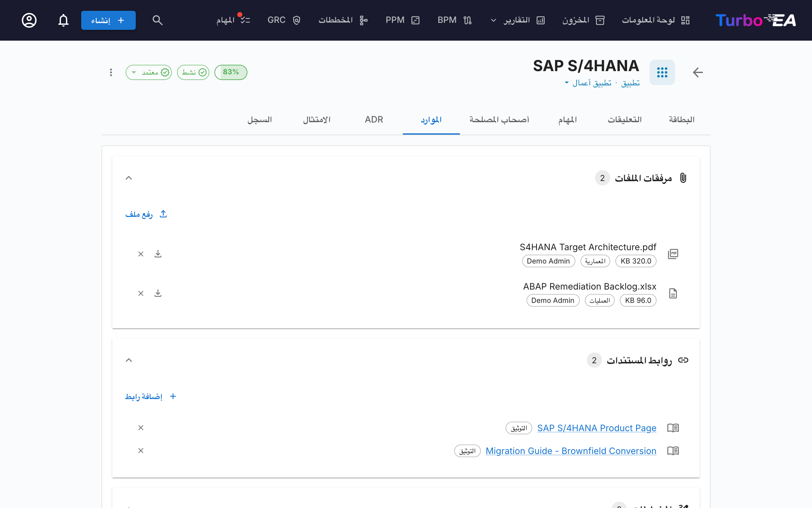Viewport: 812px width, 508px height.
Task: Expand the التقارير reports dropdown menu
Action: coord(518,20)
